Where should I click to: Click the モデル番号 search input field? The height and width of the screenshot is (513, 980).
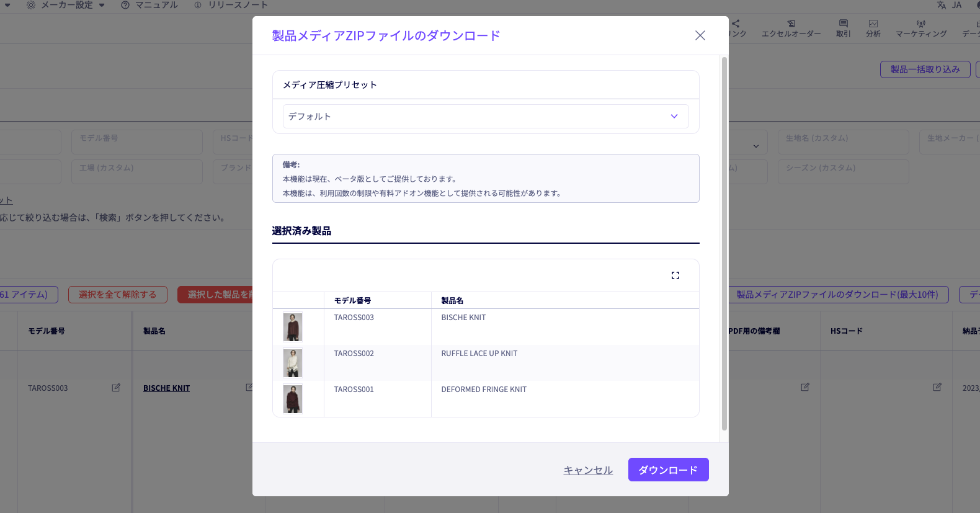(x=137, y=142)
